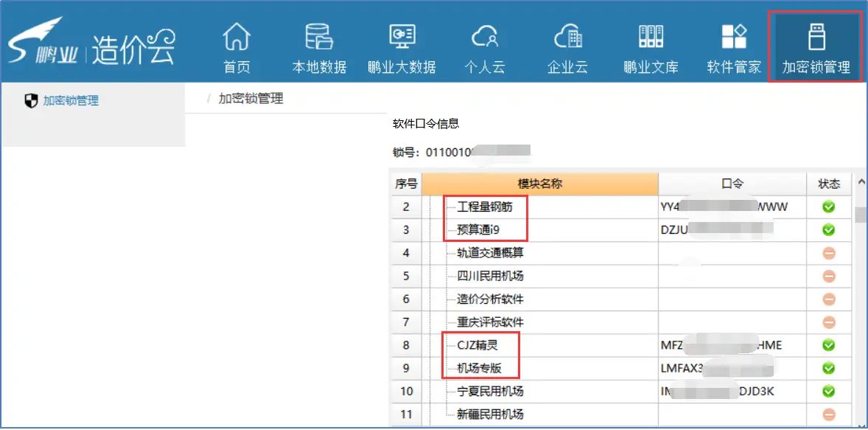The width and height of the screenshot is (868, 430).
Task: Click orange status icon for 新疆民用机场
Action: (829, 414)
